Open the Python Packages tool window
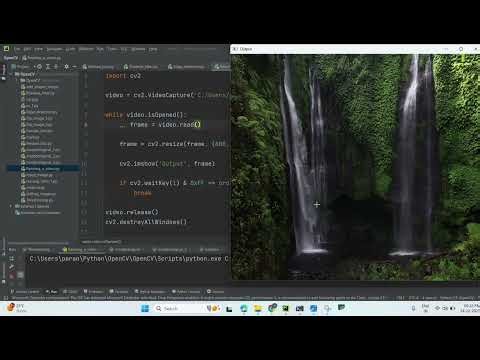Image resolution: width=480 pixels, height=360 pixels. coord(150,292)
